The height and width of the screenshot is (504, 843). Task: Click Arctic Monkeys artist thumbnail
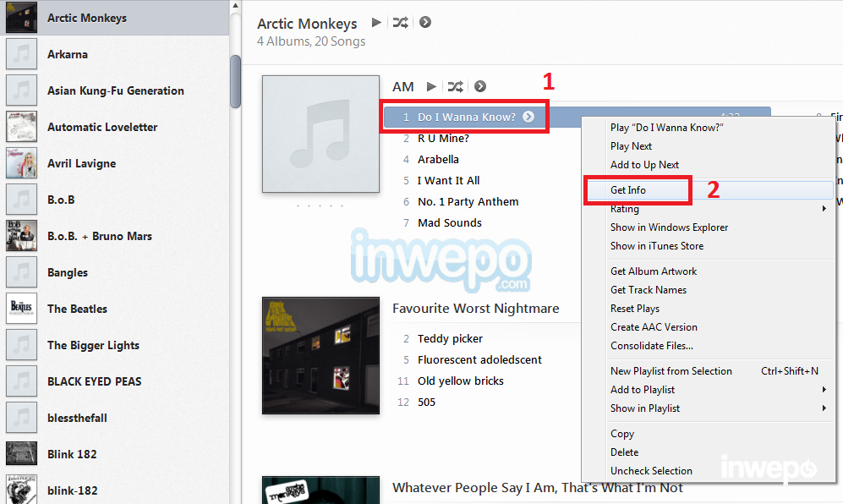(21, 18)
